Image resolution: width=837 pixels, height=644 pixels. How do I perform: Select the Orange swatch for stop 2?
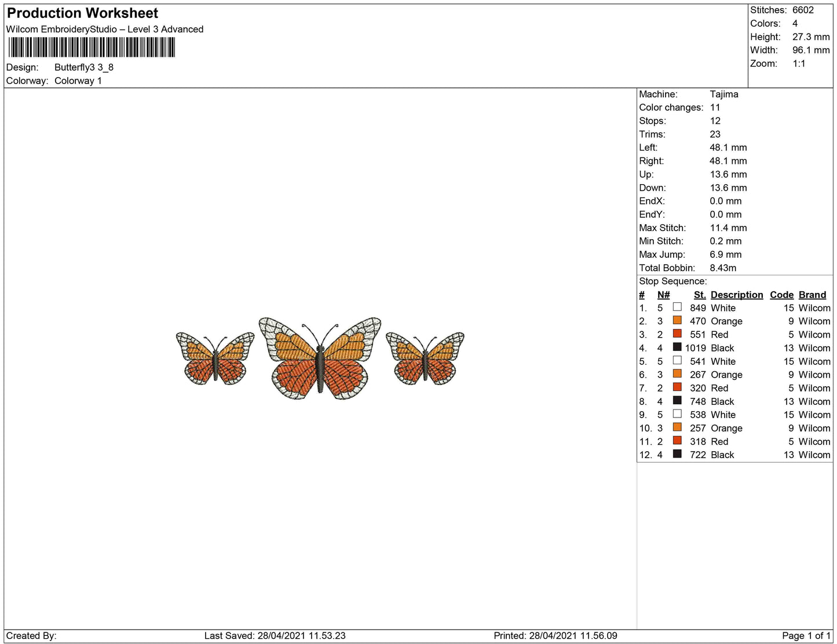point(677,321)
